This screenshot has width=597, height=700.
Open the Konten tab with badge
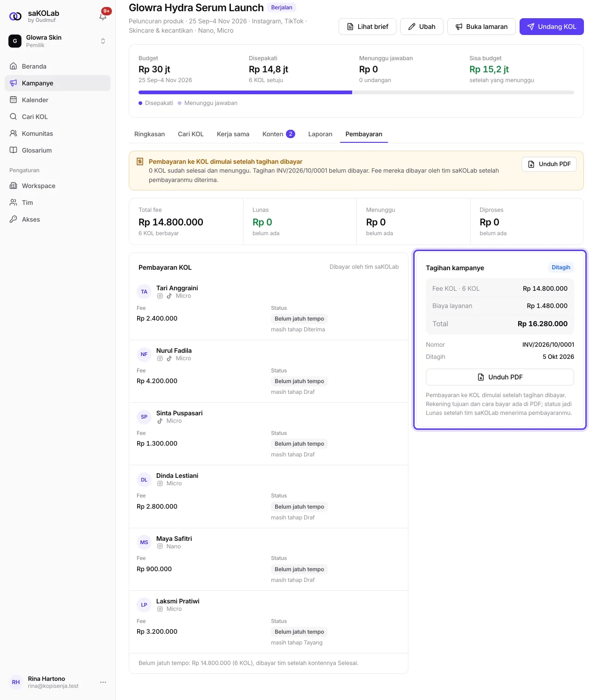tap(279, 134)
